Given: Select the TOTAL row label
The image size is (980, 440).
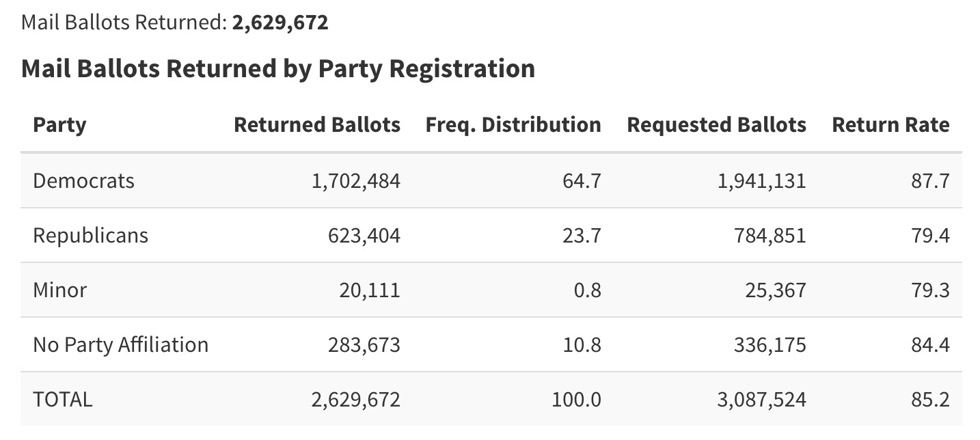Looking at the screenshot, I should 62,399.
